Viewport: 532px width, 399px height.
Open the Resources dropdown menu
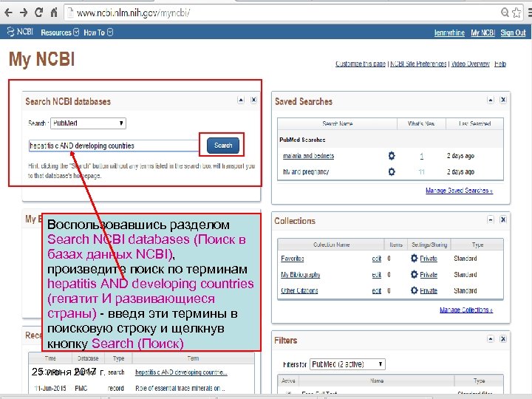coord(60,33)
